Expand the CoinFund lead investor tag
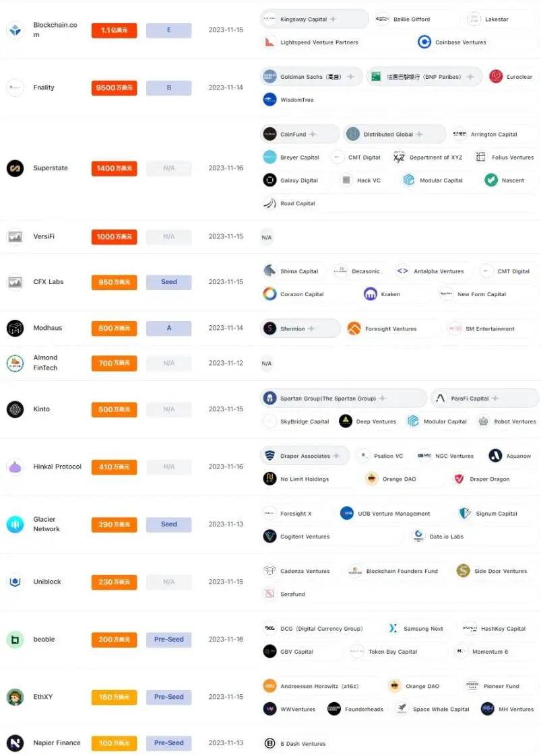Image resolution: width=541 pixels, height=756 pixels. tap(313, 135)
